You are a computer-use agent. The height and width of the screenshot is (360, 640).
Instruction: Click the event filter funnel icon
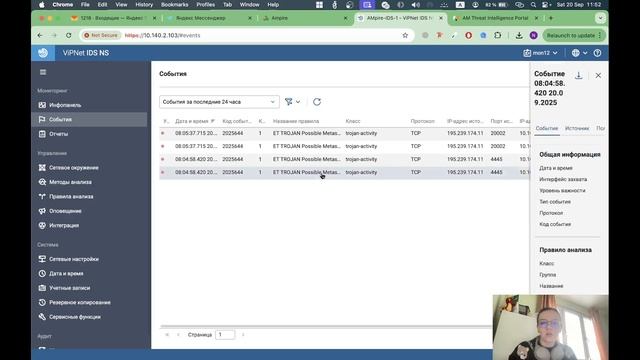289,102
